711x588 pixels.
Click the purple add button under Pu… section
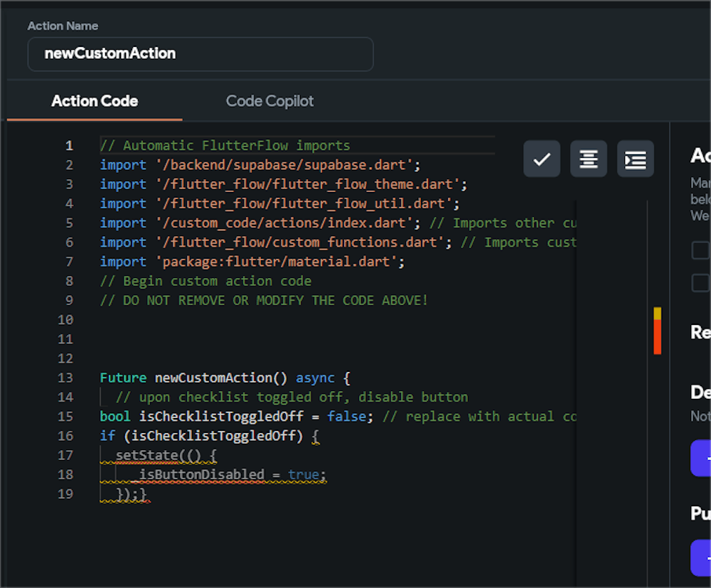pyautogui.click(x=702, y=557)
